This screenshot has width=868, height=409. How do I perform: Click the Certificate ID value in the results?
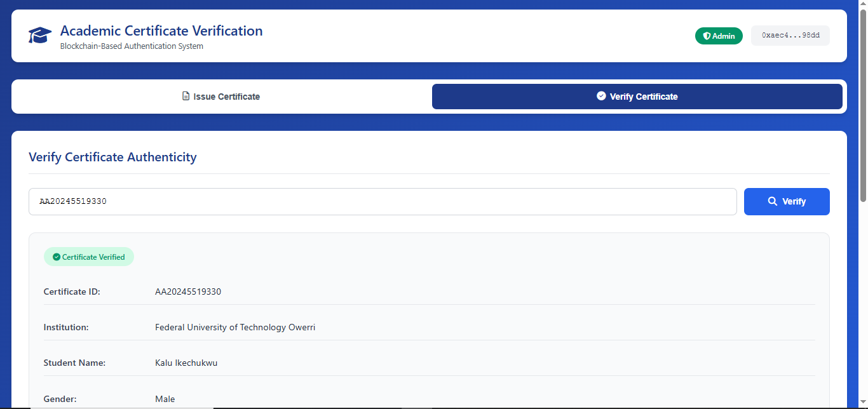coord(188,292)
